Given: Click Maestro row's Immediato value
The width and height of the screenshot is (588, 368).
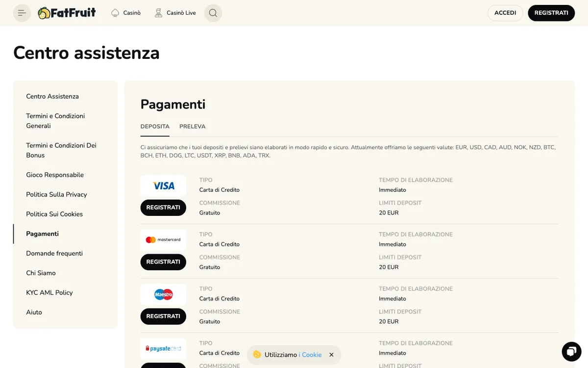Looking at the screenshot, I should click(x=392, y=299).
